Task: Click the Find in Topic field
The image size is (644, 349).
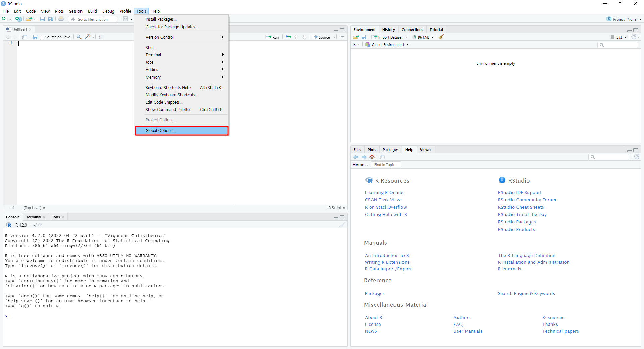Action: 386,165
